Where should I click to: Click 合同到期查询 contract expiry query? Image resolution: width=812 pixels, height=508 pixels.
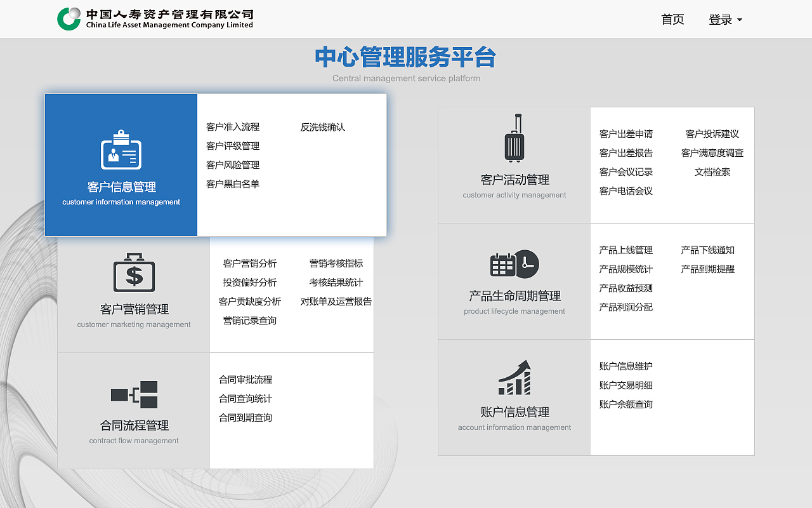pos(245,417)
